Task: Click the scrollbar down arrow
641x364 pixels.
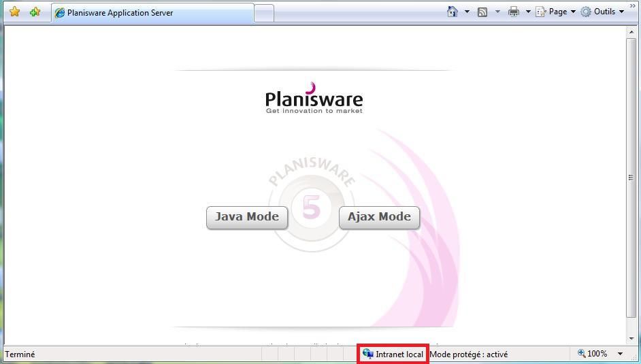Action: point(631,339)
